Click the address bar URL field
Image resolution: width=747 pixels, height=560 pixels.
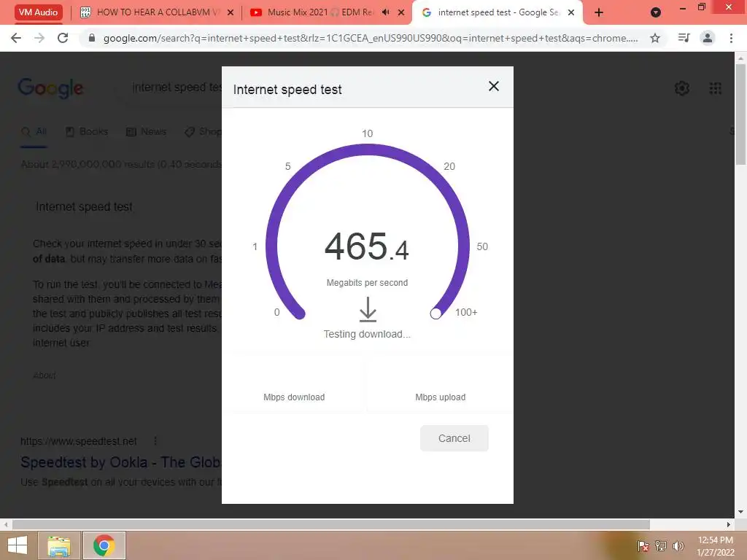click(371, 38)
